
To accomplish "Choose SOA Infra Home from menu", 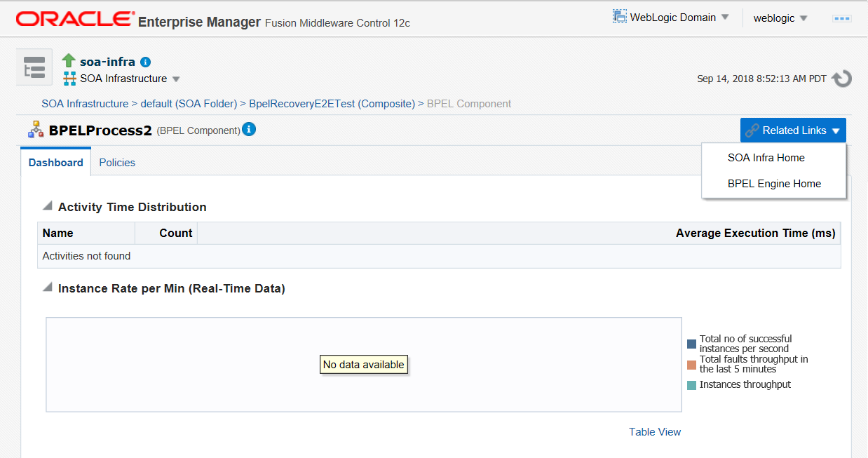I will pyautogui.click(x=766, y=158).
